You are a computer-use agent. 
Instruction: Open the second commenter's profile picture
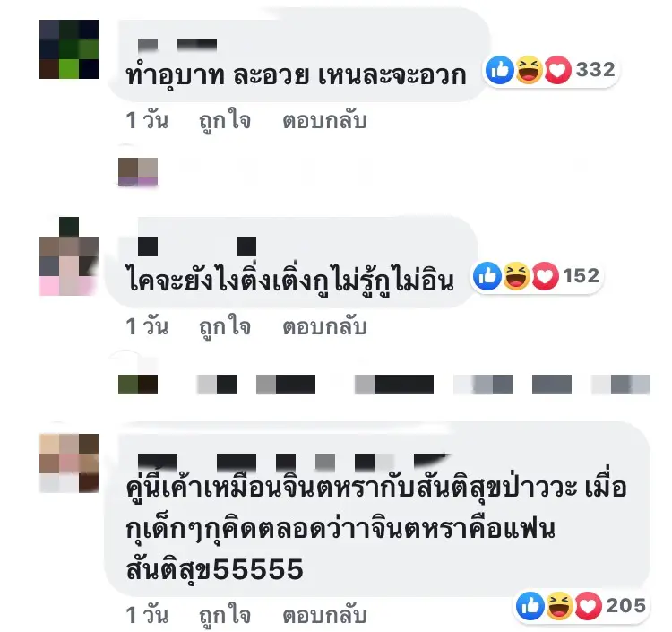[x=69, y=256]
